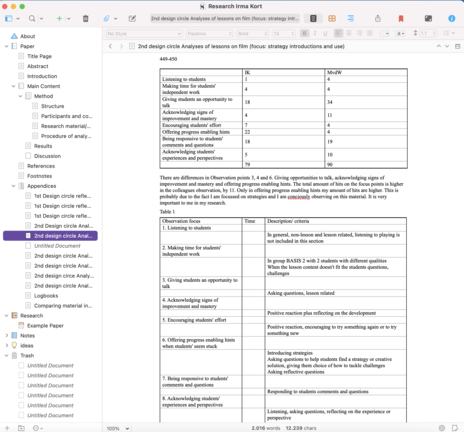The height and width of the screenshot is (432, 464).
Task: Switch to Outliner view icon
Action: coord(351,19)
